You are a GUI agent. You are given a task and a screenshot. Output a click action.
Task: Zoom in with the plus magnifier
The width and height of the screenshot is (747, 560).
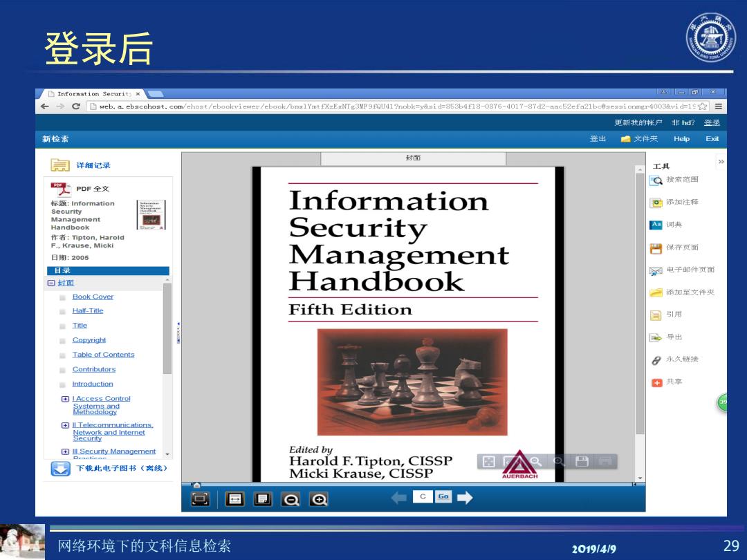tap(319, 499)
